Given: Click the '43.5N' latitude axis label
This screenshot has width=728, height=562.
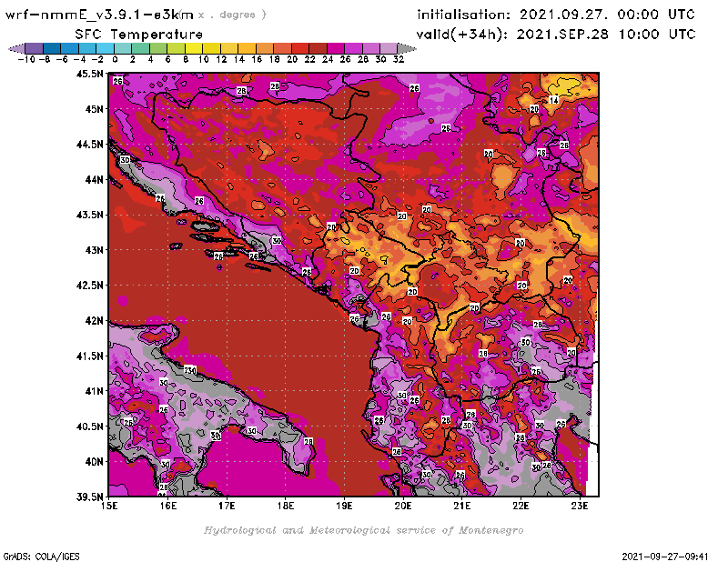Looking at the screenshot, I should click(x=89, y=215).
